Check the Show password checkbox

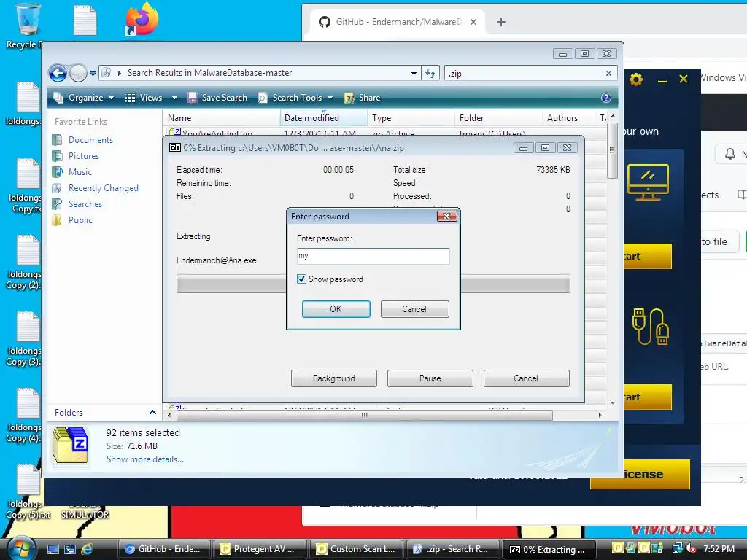tap(301, 279)
